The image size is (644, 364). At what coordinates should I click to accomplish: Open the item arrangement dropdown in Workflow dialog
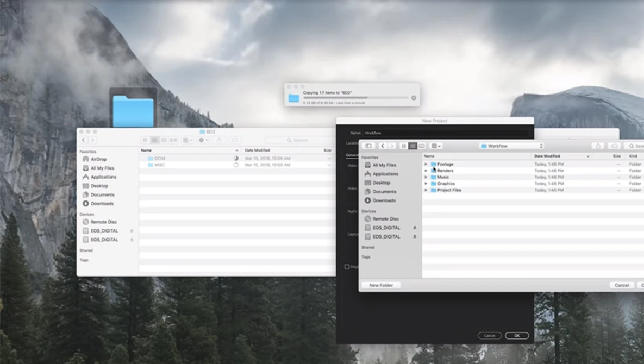point(436,146)
